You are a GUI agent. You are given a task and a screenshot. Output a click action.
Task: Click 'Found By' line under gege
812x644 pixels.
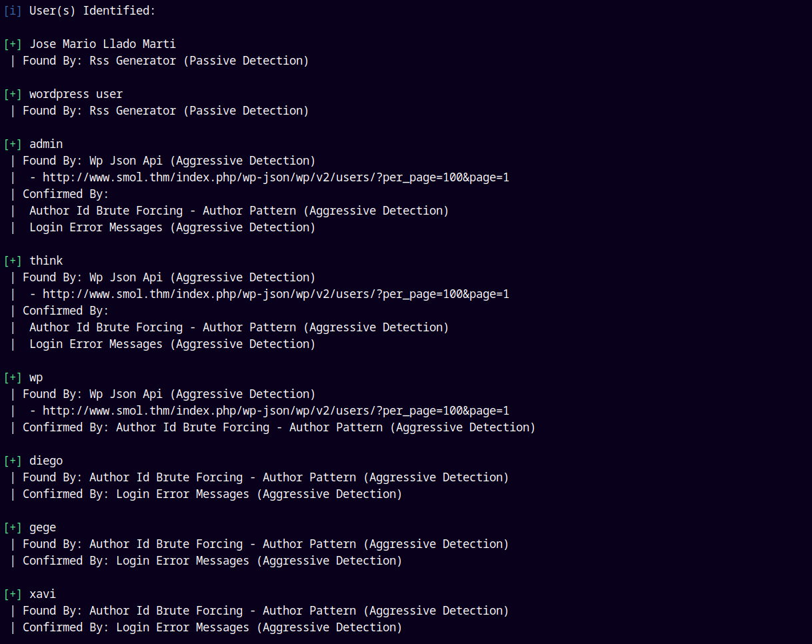pos(265,544)
